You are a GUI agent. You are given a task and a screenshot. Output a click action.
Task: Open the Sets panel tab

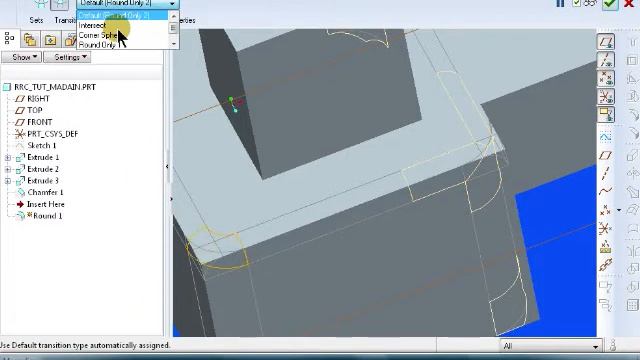36,20
